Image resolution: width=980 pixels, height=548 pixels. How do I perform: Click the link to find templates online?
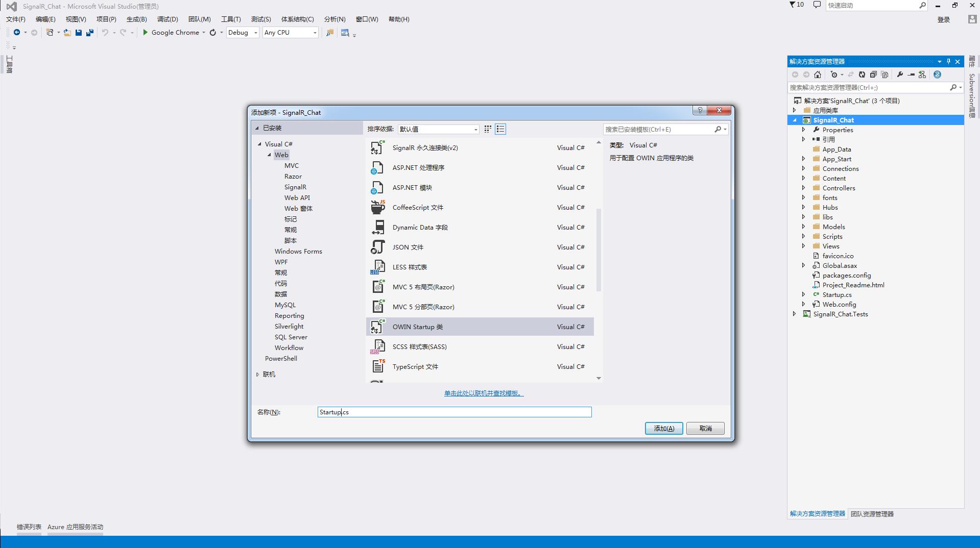tap(484, 393)
